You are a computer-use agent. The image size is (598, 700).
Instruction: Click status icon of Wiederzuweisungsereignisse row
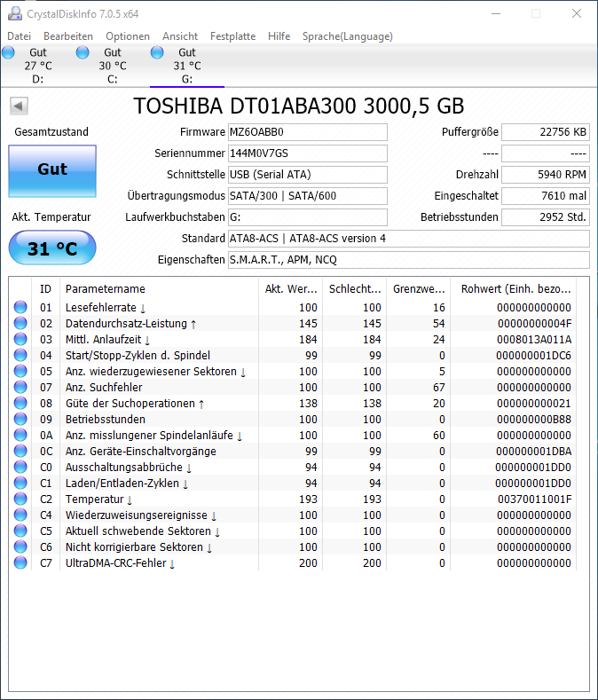point(20,515)
